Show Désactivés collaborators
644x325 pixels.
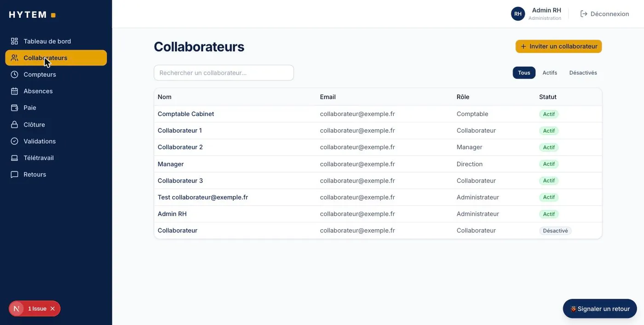click(583, 73)
